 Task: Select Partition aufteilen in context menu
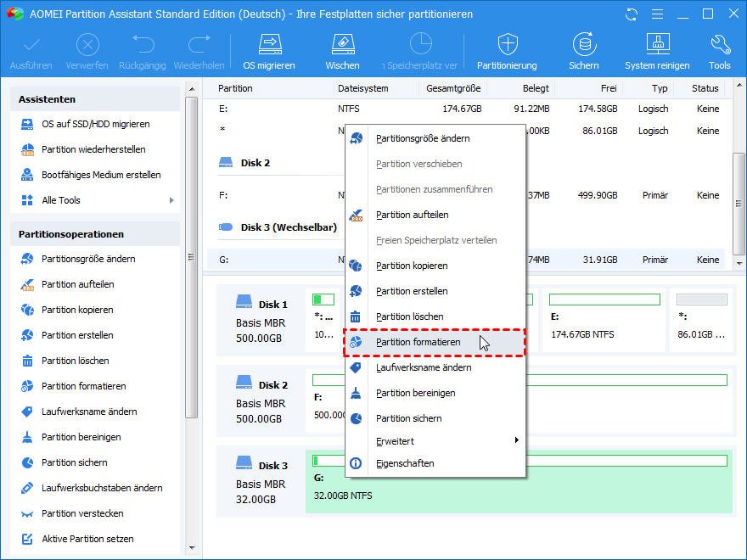[x=435, y=216]
